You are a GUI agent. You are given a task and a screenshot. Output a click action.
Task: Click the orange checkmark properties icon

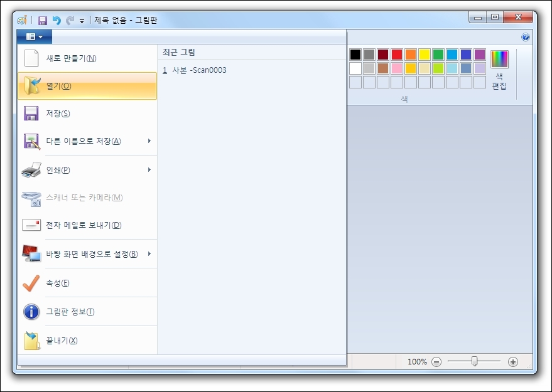tap(31, 283)
